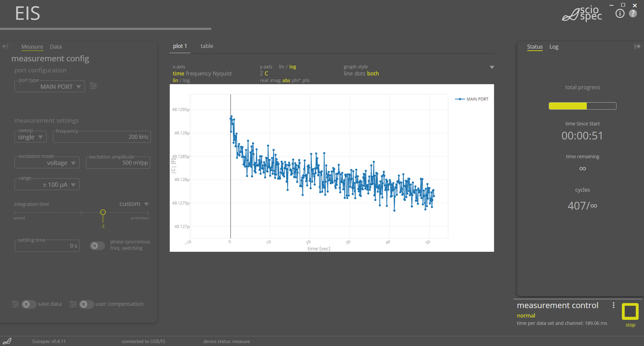The width and height of the screenshot is (644, 346).
Task: Open the info icon in title area
Action: (620, 14)
